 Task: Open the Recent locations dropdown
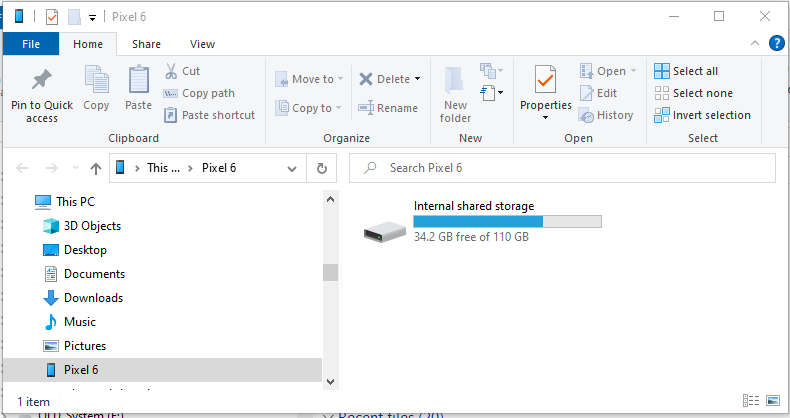[76, 168]
